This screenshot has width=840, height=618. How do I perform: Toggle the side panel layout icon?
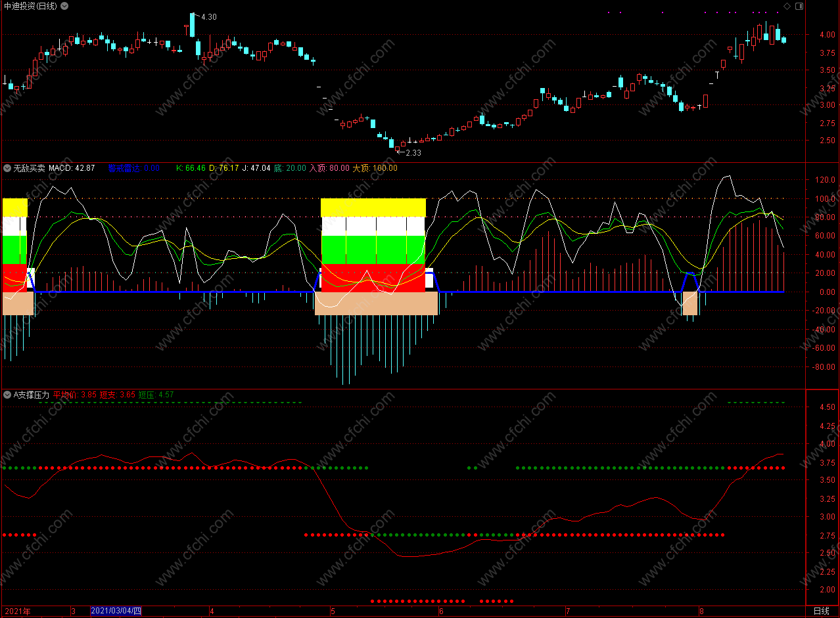coord(799,6)
